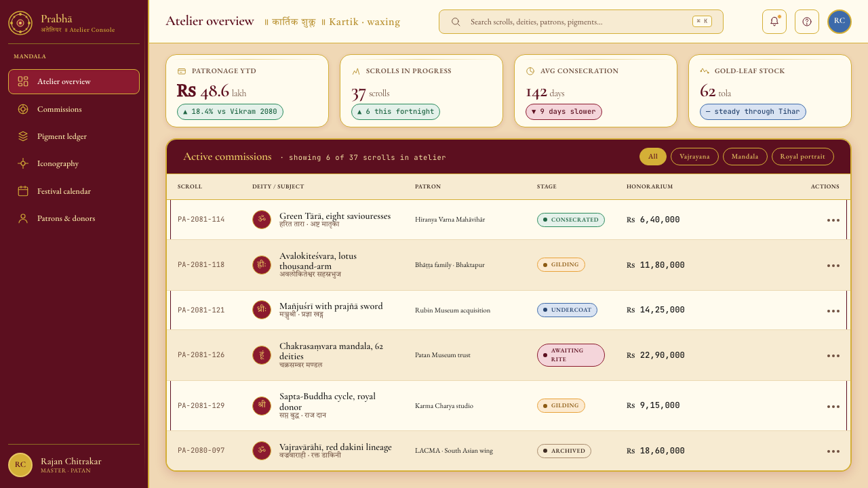This screenshot has height=488, width=868.
Task: Click the deity seal icon for Green Tārā
Action: (x=262, y=220)
